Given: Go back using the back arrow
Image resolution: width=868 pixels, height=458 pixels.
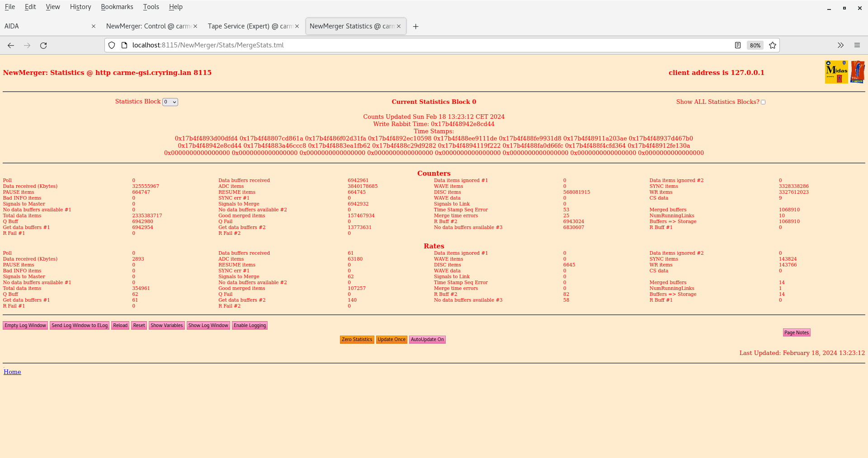Looking at the screenshot, I should [x=11, y=45].
